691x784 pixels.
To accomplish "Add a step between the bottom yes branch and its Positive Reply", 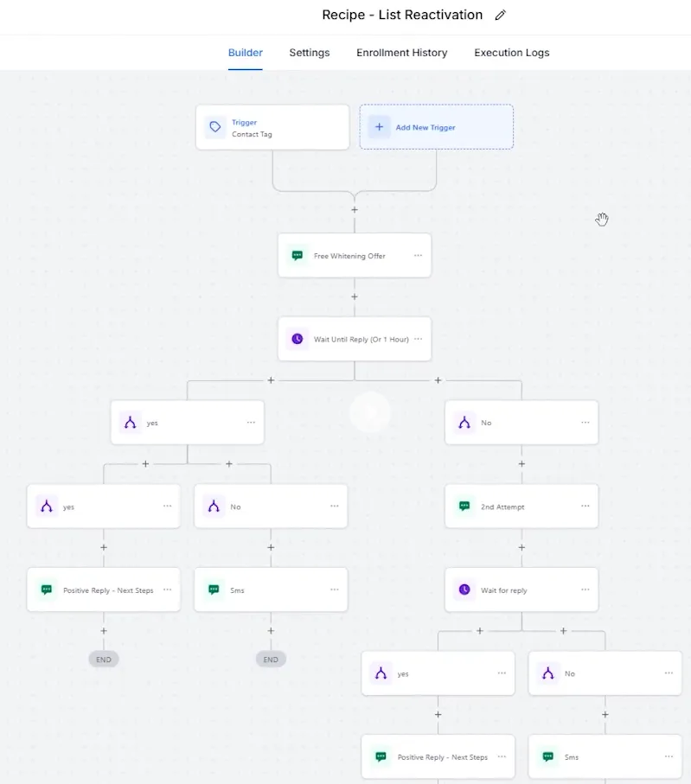I will click(x=438, y=715).
